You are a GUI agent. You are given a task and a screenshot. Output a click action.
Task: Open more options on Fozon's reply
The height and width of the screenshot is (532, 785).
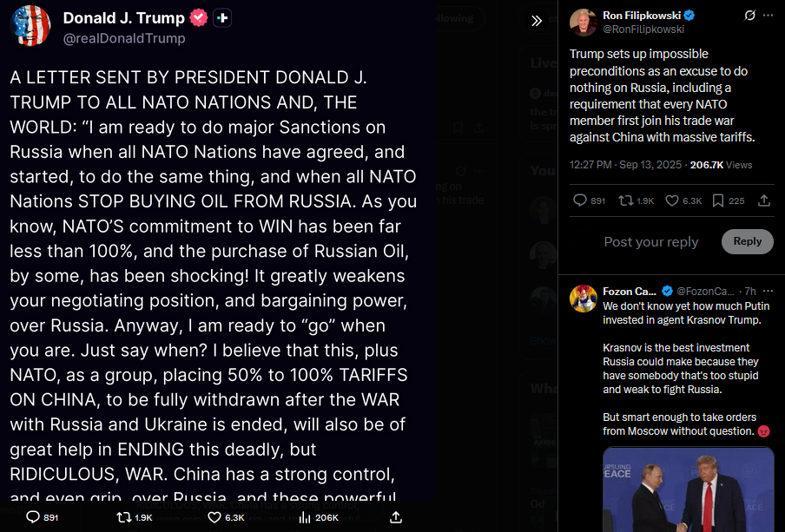[768, 291]
